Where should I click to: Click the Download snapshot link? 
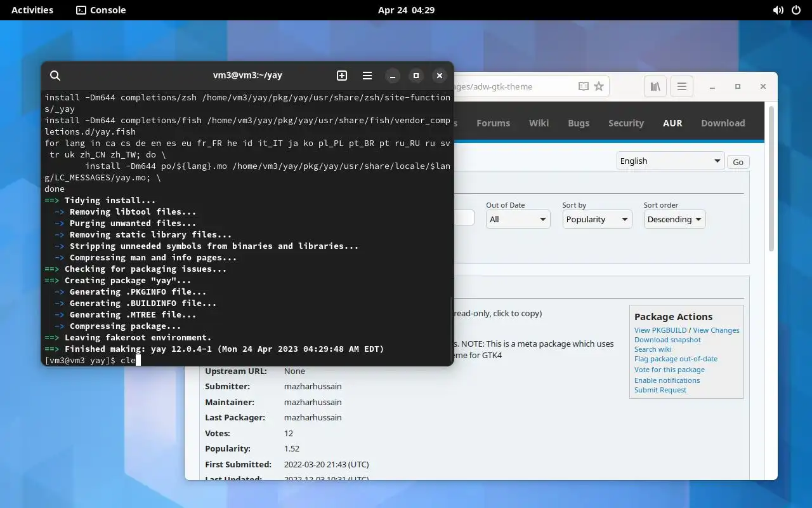(667, 340)
